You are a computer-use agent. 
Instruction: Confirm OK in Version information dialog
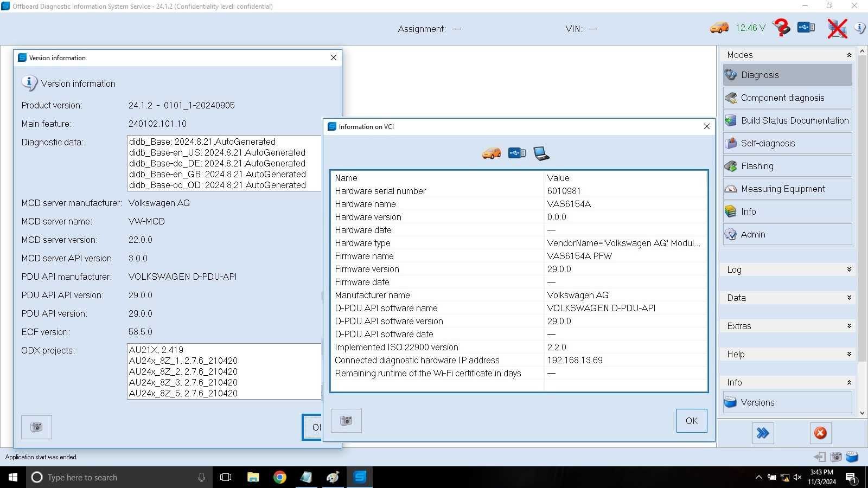tap(312, 427)
